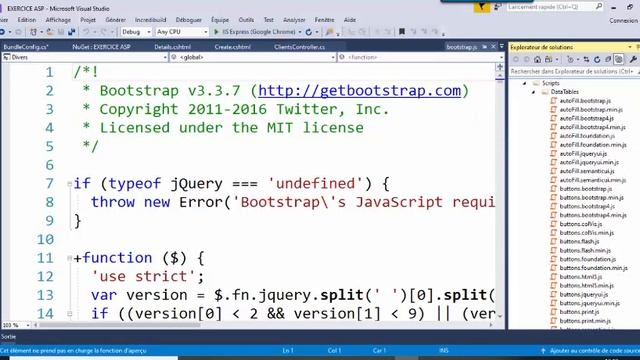Viewport: 640px width, 360px height.
Task: Toggle the pin on the bootstrap.js tab
Action: tap(484, 47)
